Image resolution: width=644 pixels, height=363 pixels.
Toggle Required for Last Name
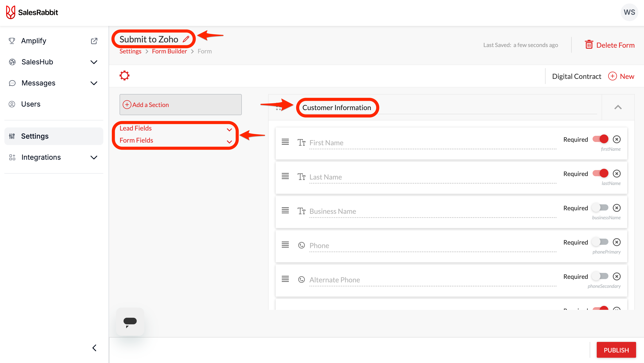click(600, 173)
